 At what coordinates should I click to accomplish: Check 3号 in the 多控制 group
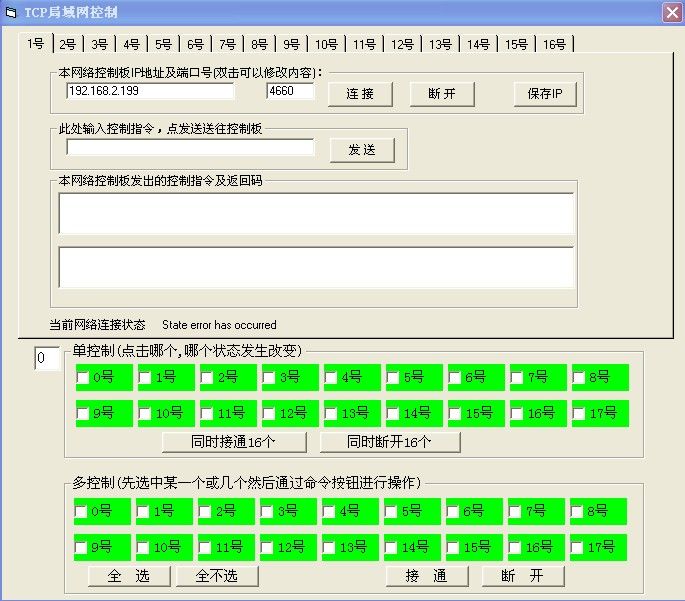[268, 512]
